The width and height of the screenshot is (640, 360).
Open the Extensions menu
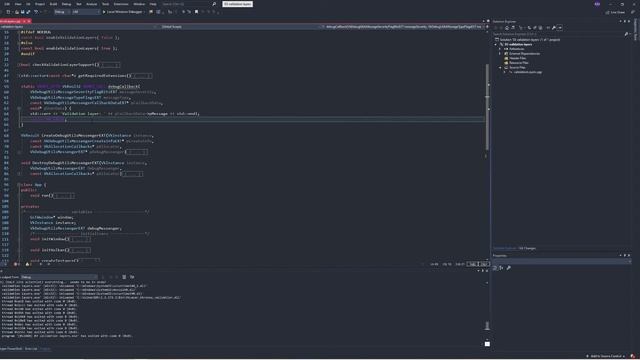coord(121,4)
